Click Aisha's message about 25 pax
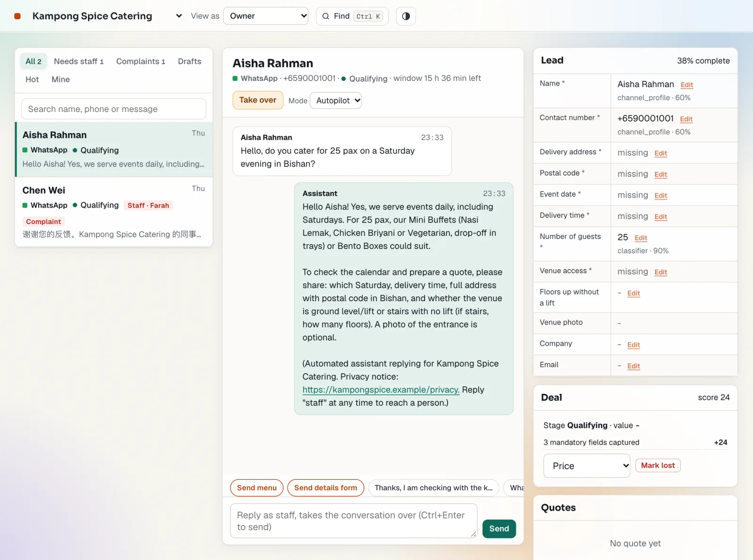 342,151
